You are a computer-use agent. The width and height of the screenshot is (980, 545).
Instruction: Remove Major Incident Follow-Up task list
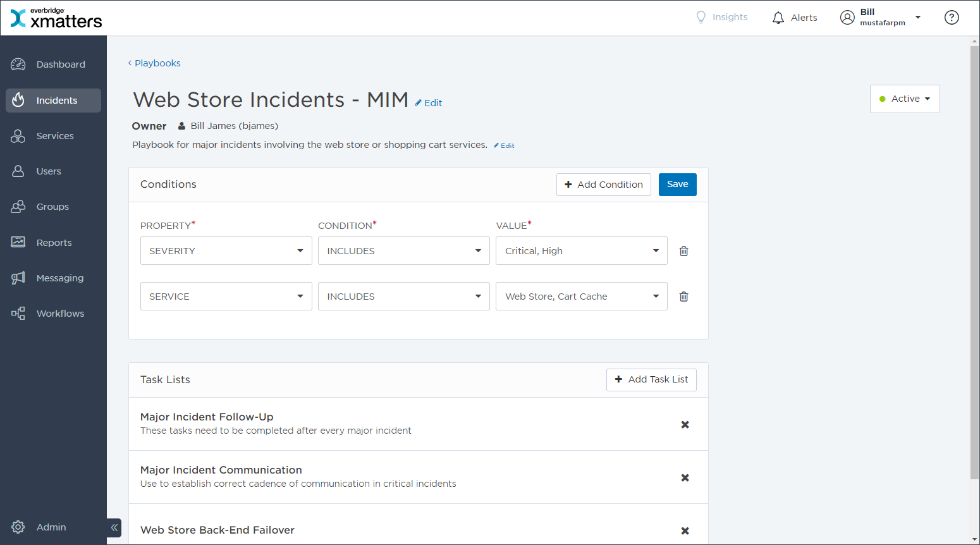(x=685, y=425)
